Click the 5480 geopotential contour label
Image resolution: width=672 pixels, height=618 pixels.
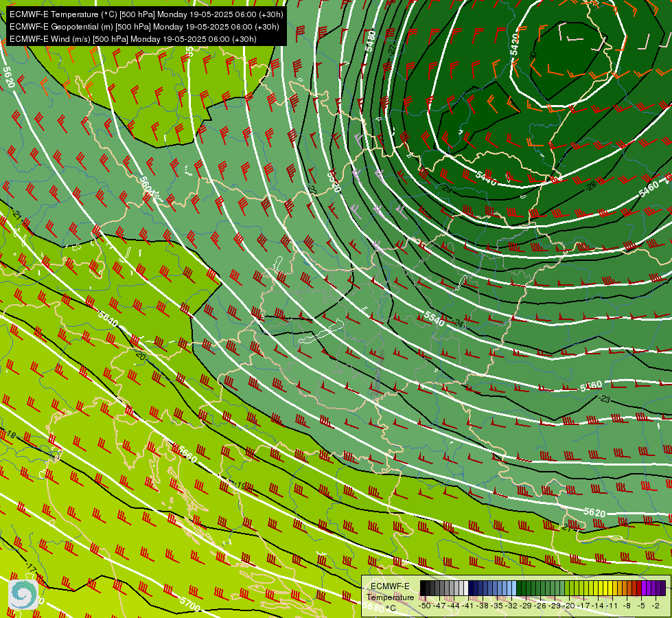point(370,41)
